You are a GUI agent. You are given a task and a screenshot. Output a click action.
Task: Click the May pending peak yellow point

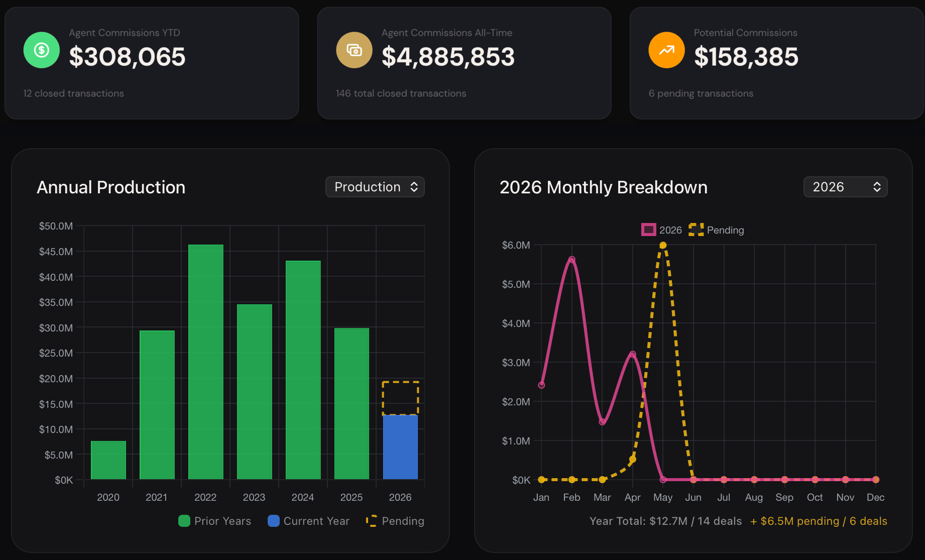click(x=663, y=245)
